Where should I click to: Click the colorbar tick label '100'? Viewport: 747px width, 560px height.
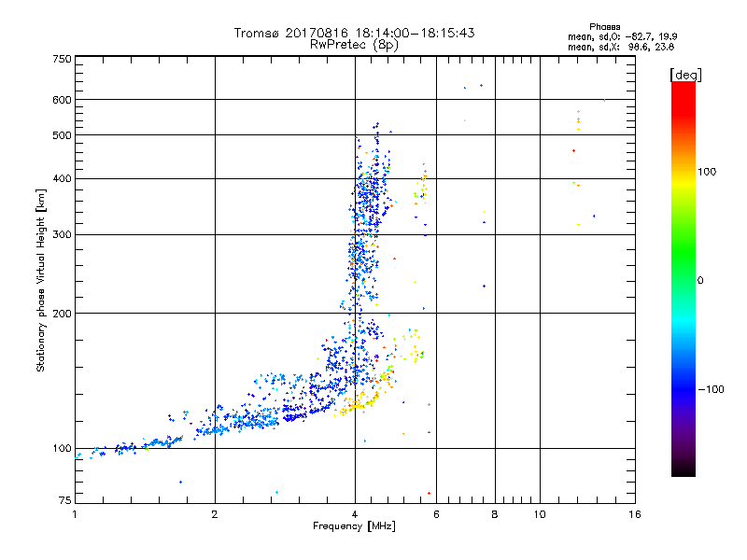tap(707, 172)
